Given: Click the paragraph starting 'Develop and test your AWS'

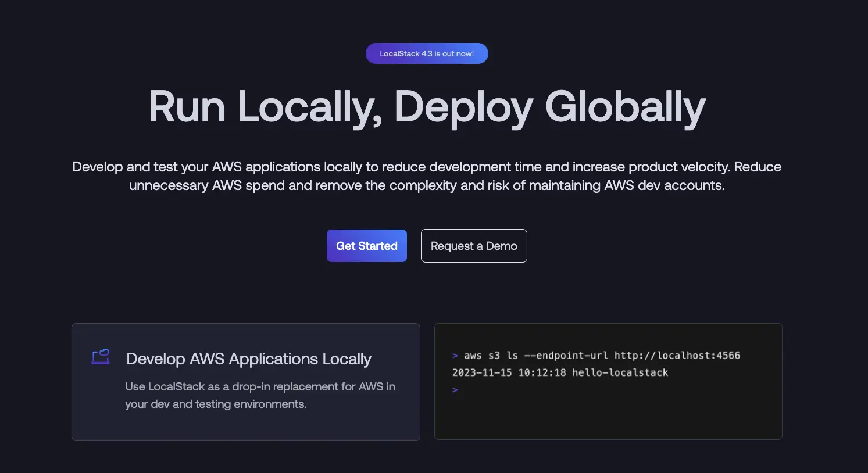Looking at the screenshot, I should (x=427, y=176).
